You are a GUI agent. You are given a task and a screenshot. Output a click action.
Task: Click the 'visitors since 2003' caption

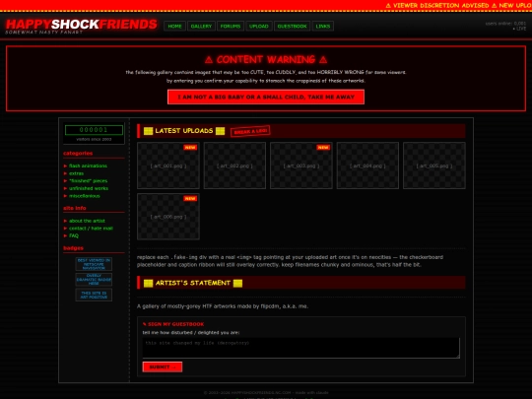(x=94, y=140)
